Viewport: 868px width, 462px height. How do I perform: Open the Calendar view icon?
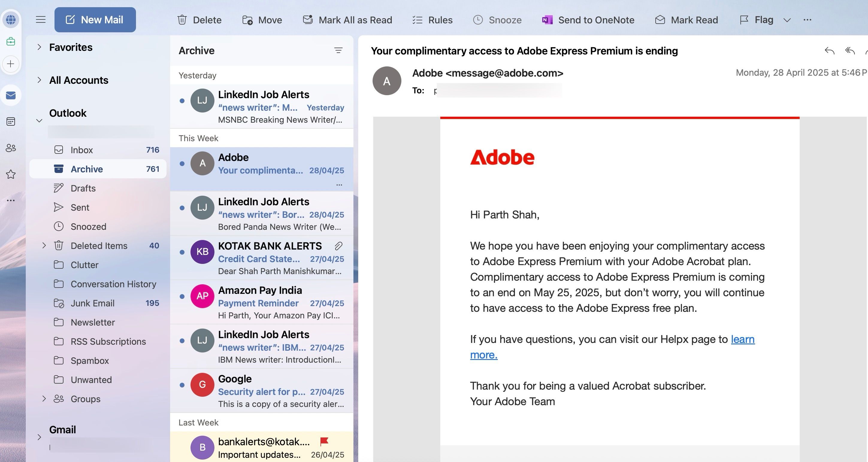11,121
